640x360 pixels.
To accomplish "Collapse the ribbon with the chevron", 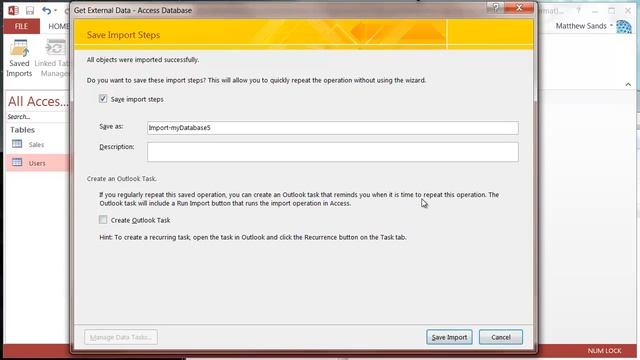I will click(628, 84).
